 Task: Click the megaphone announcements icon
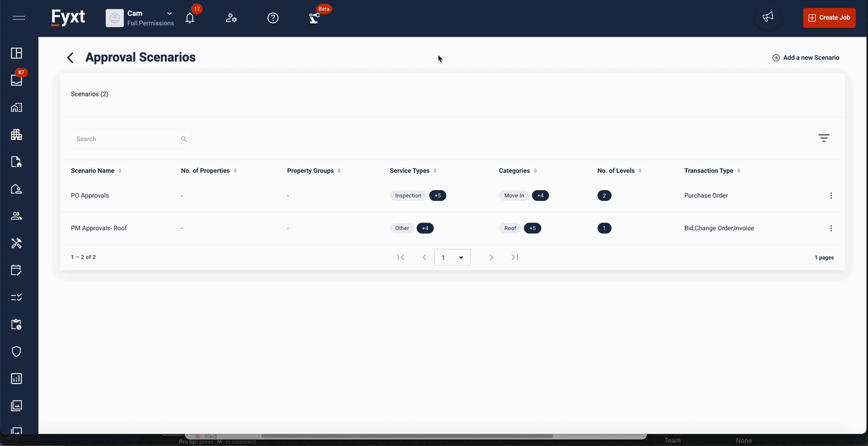768,17
